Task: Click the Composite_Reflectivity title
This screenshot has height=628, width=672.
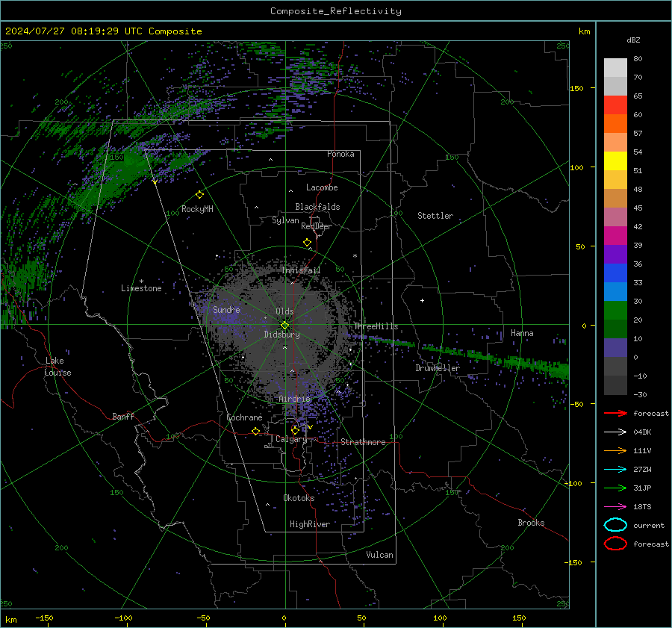Action: pos(336,11)
